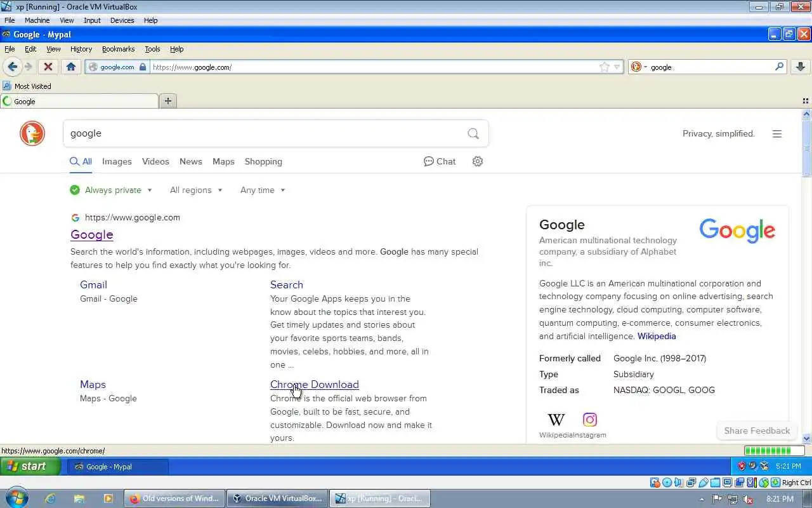This screenshot has height=508, width=812.
Task: Click the tab list icon beside the tab bar
Action: click(806, 101)
